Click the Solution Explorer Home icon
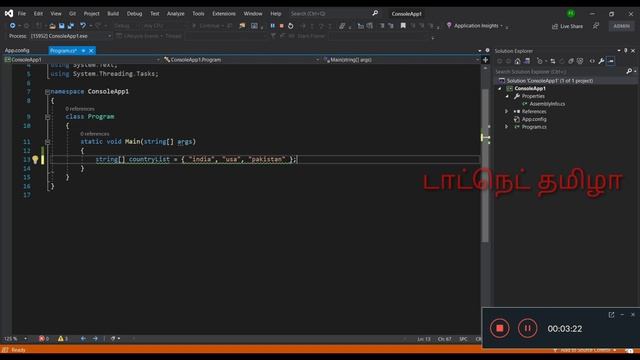Screen dimensions: 640x360 click(x=518, y=61)
